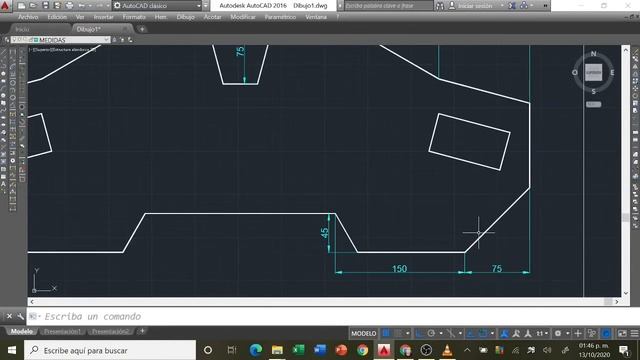Click the ViewCube top face

click(593, 73)
